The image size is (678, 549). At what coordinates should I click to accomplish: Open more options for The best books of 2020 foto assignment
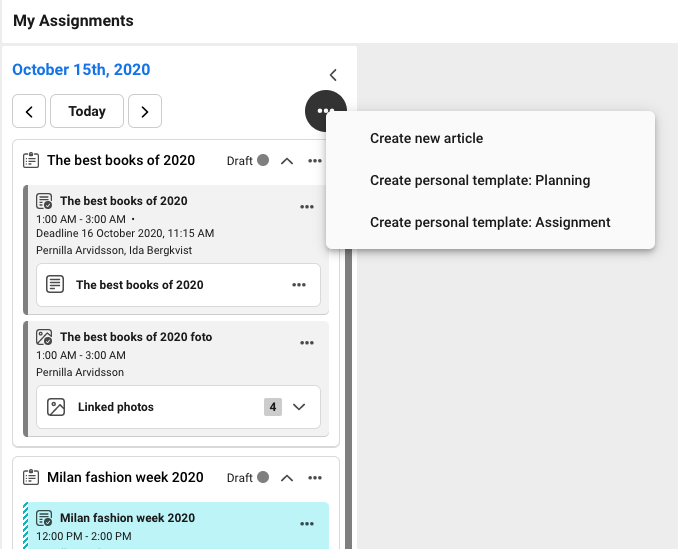click(x=307, y=344)
